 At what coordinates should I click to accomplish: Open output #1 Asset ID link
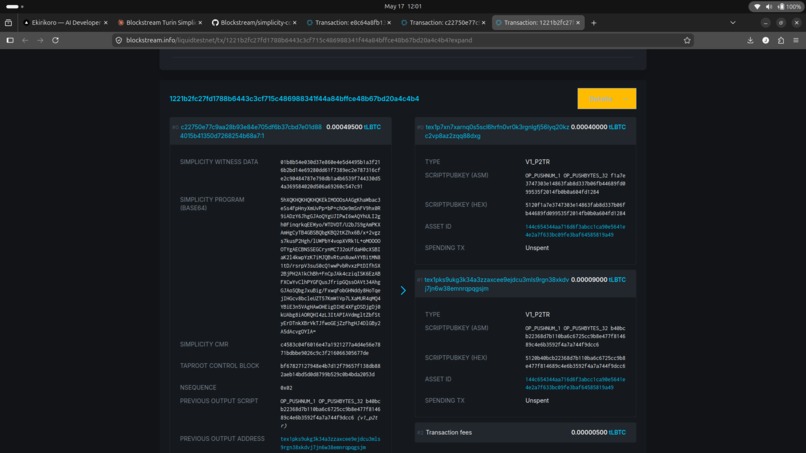coord(575,383)
